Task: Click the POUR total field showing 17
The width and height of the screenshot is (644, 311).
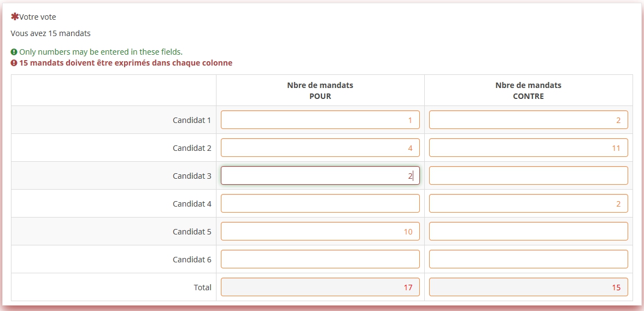Action: click(x=320, y=287)
